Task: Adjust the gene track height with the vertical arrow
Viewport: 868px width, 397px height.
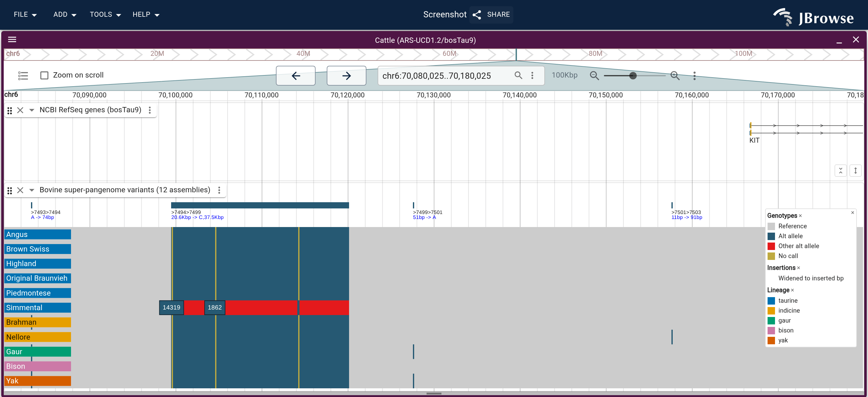Action: [855, 171]
